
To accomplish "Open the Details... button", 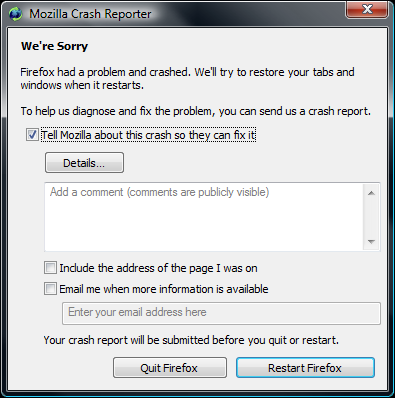I will point(84,163).
